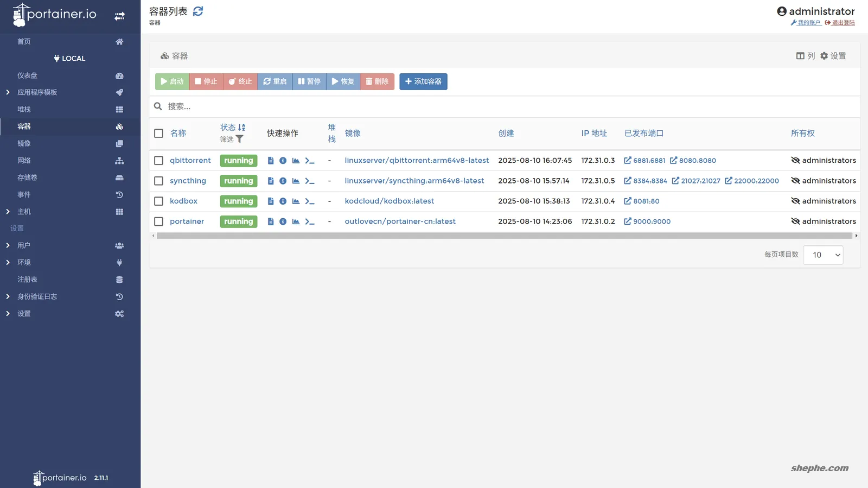
Task: Open the 设置 gear in table header
Action: 833,56
